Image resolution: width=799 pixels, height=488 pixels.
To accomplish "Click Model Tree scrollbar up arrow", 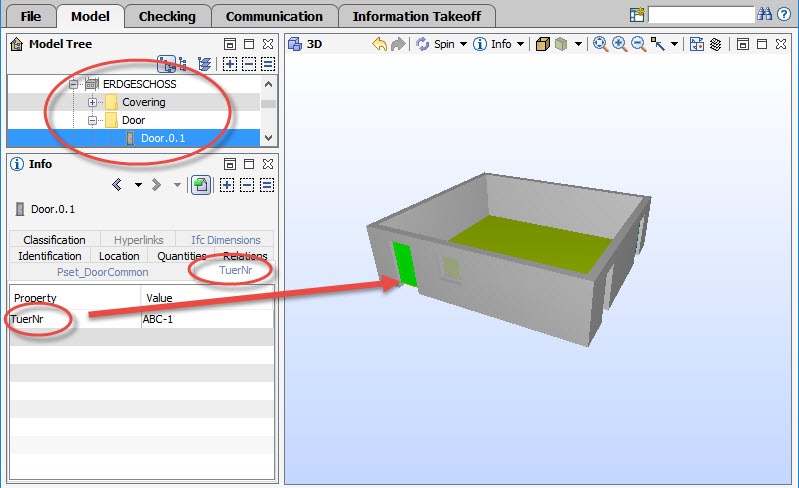I will [269, 84].
